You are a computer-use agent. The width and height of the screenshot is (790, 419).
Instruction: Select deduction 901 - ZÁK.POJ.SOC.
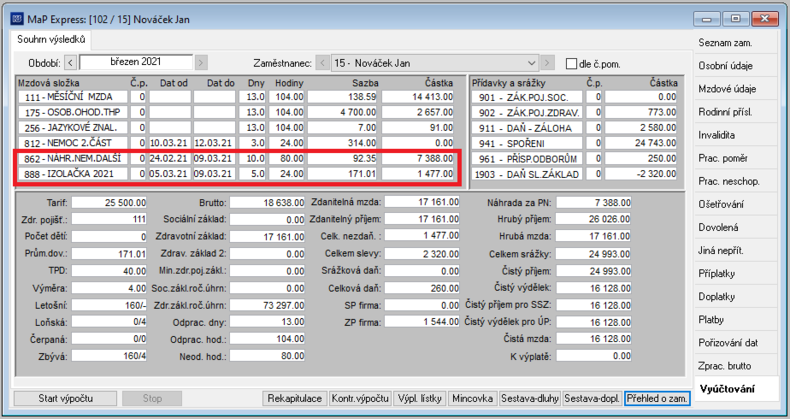coord(574,97)
